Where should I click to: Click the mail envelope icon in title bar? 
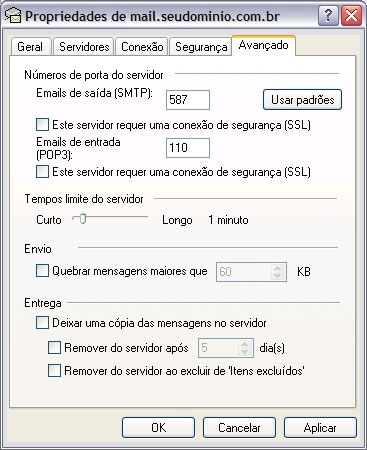click(x=14, y=16)
